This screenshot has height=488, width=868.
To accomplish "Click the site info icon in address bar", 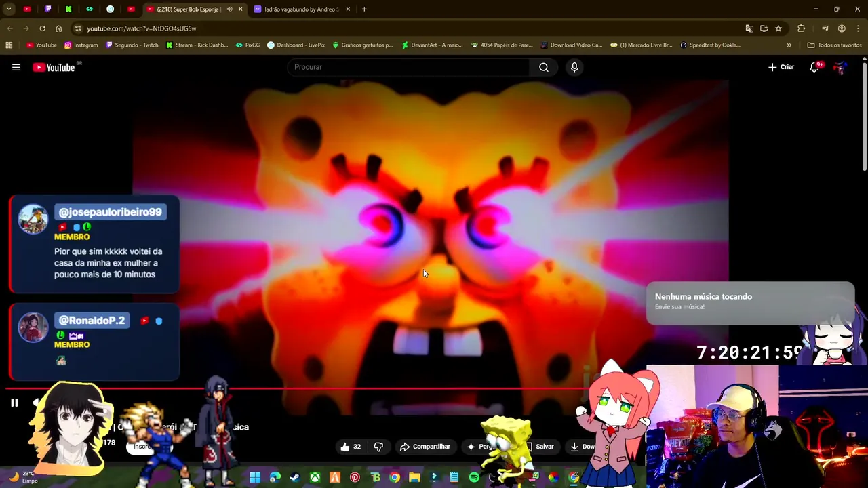I will (78, 28).
